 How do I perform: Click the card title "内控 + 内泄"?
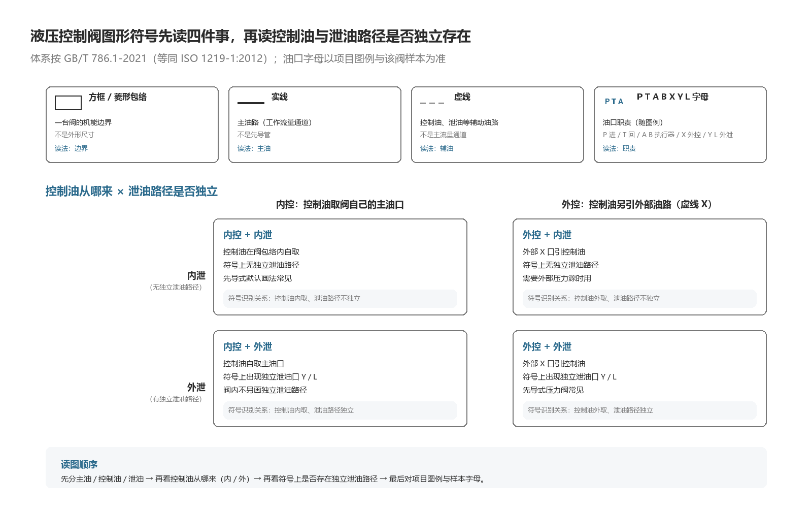[248, 235]
